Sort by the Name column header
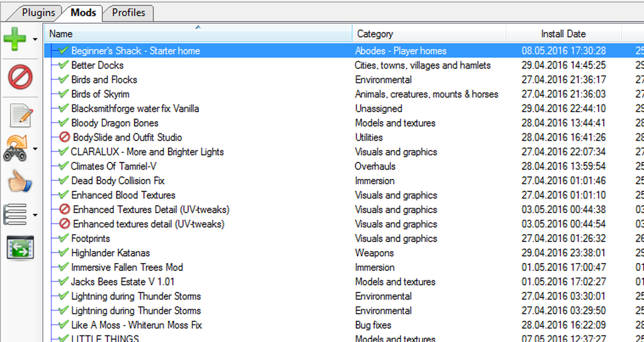The height and width of the screenshot is (342, 644). tap(198, 34)
